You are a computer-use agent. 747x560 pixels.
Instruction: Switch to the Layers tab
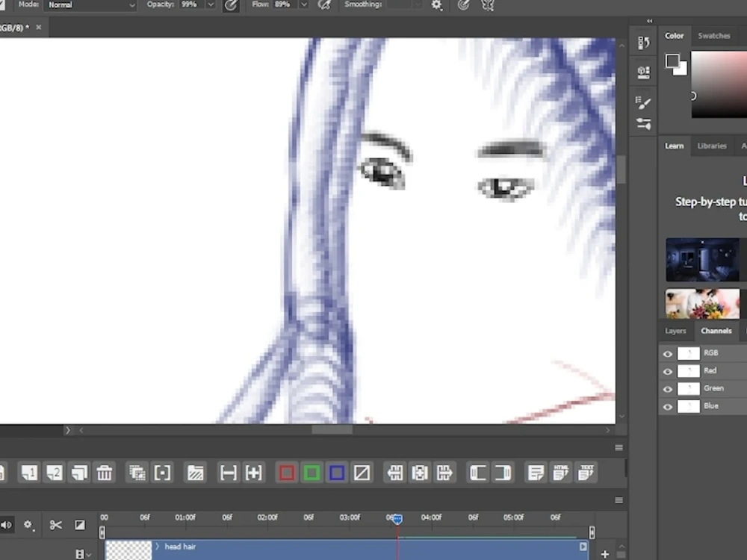675,331
